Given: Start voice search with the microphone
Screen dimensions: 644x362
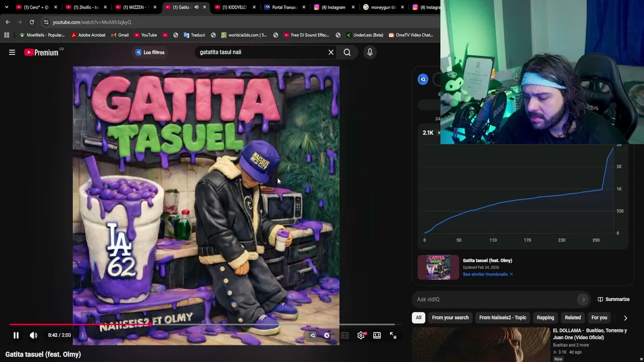Looking at the screenshot, I should (370, 52).
